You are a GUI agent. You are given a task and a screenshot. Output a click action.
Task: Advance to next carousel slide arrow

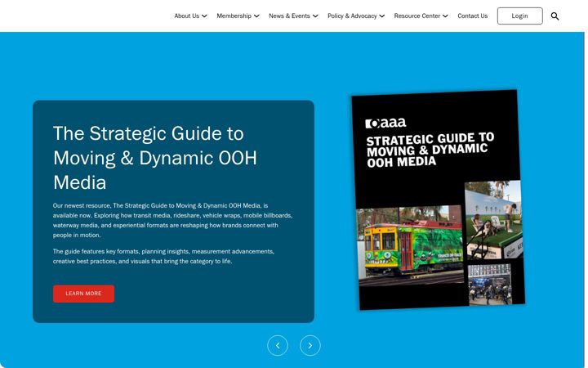click(x=310, y=345)
